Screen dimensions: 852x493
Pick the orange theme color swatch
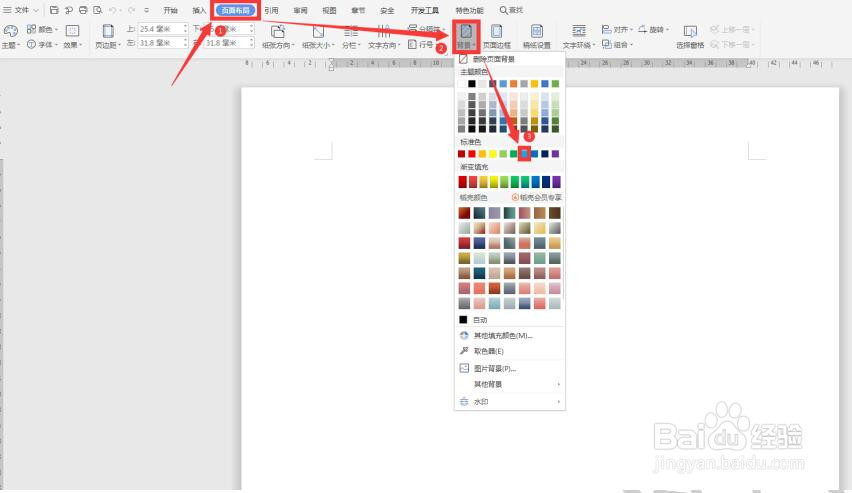513,84
